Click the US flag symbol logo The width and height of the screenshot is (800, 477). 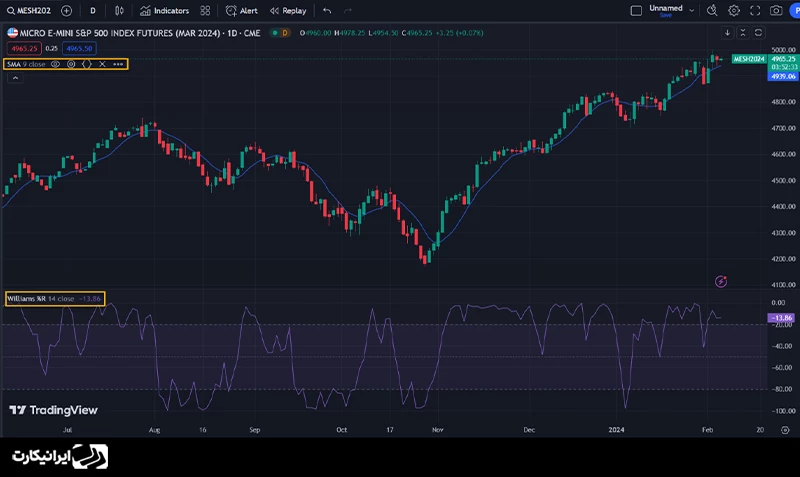[12, 33]
